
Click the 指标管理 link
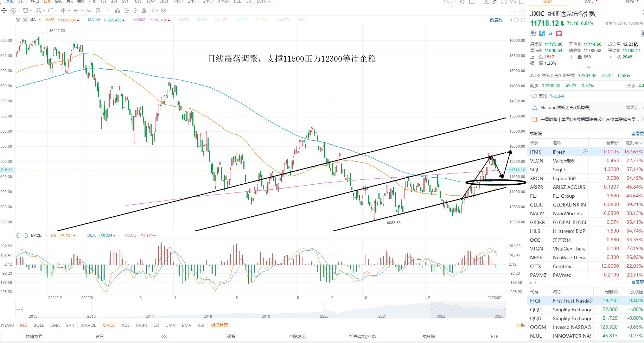219,325
